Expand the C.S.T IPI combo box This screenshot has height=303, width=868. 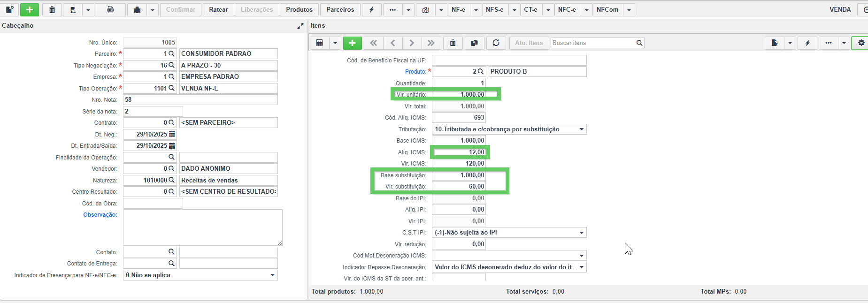[582, 233]
